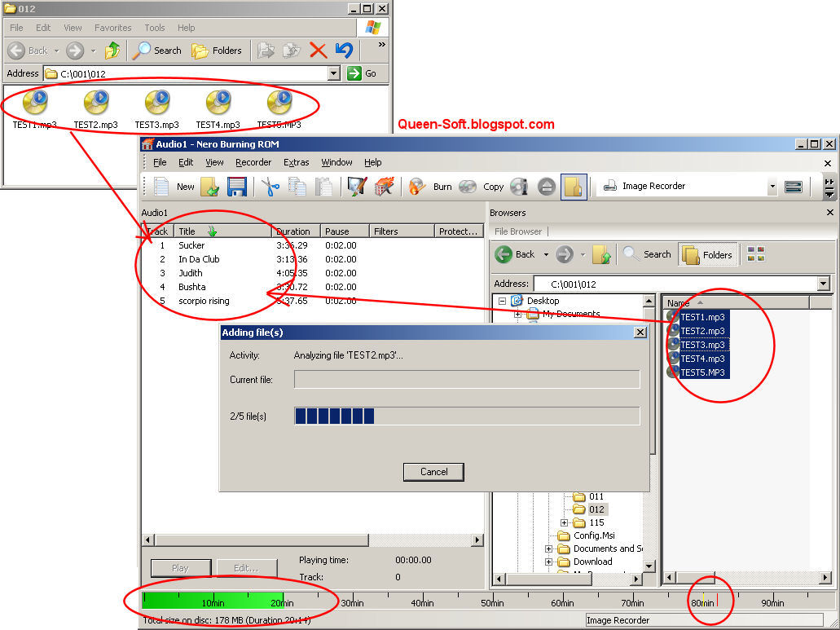Click Go button in Explorer address bar
Viewport: 840px width, 630px height.
pyautogui.click(x=362, y=73)
